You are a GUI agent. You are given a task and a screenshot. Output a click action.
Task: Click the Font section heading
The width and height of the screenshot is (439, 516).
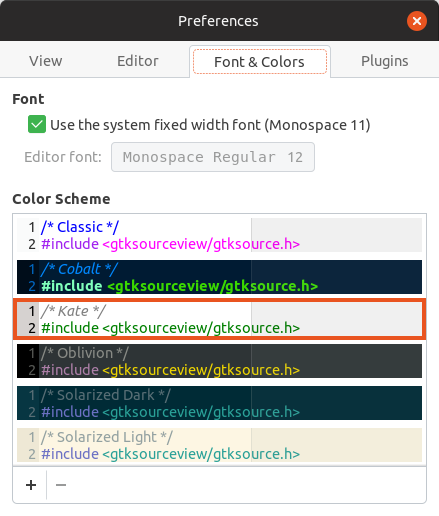click(28, 99)
